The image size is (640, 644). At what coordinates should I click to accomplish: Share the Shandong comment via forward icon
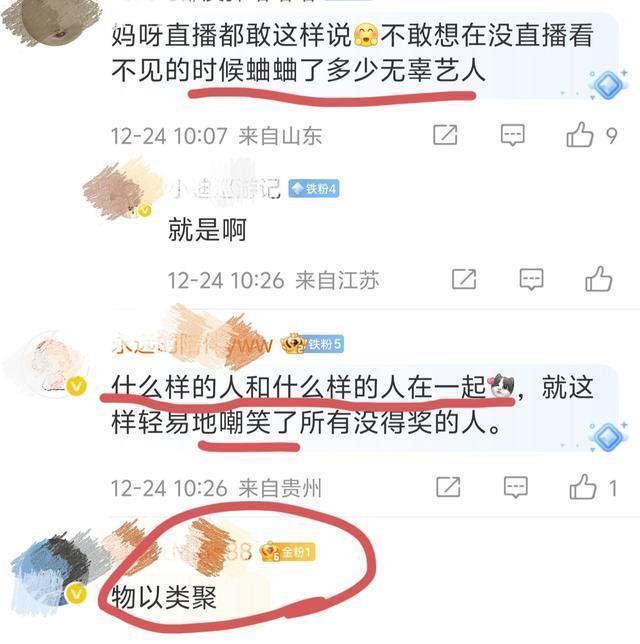(445, 134)
